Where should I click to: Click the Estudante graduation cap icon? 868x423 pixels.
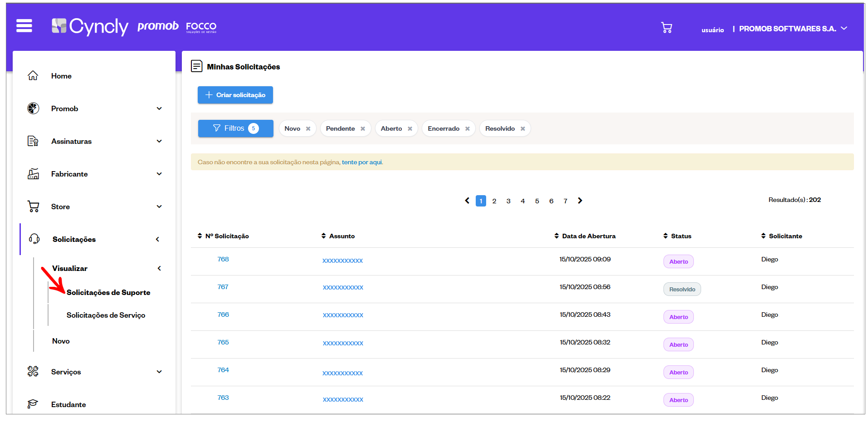tap(33, 404)
